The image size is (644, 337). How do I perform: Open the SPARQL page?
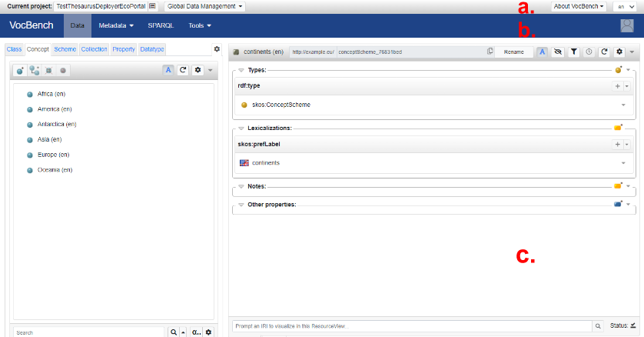(x=161, y=25)
